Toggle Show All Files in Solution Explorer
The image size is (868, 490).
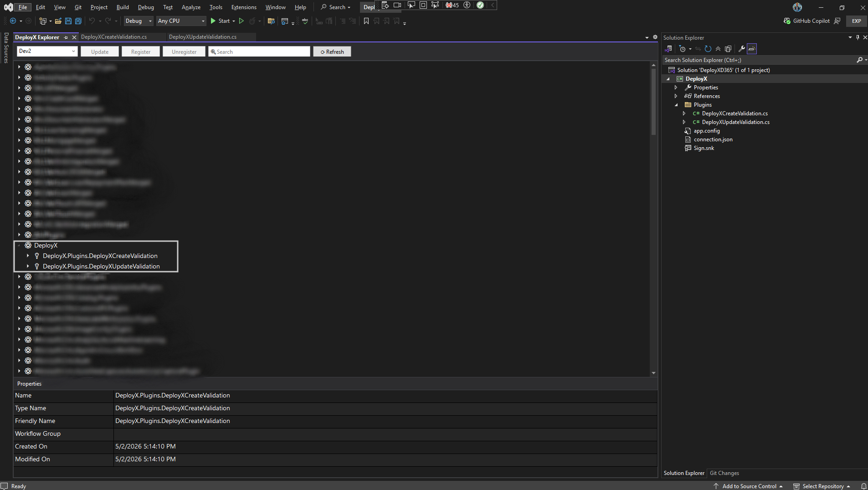tap(728, 49)
